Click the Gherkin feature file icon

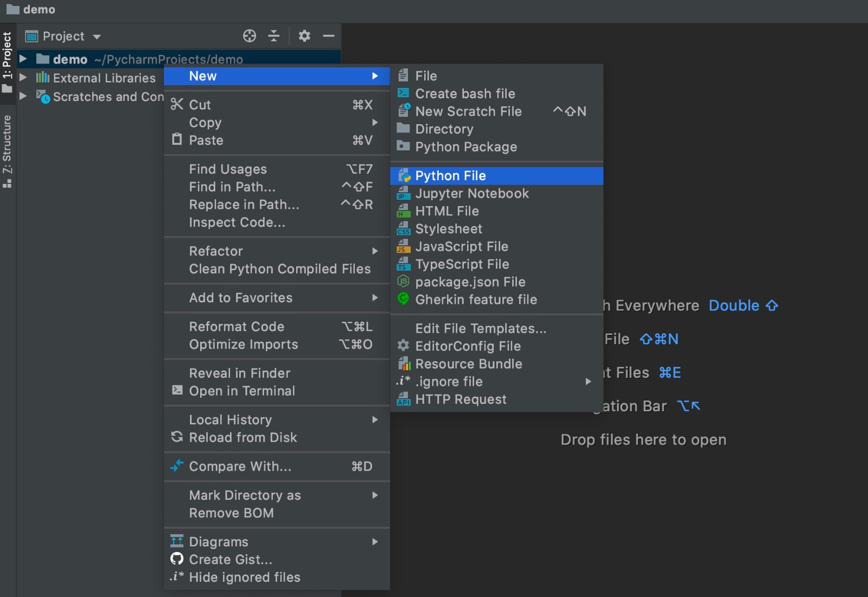(x=403, y=298)
